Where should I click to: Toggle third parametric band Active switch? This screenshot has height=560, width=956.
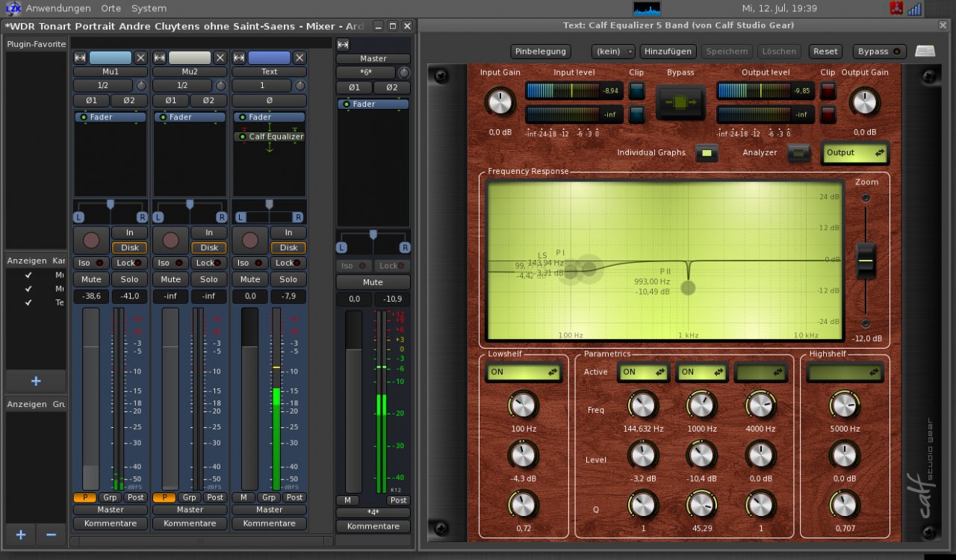pyautogui.click(x=760, y=372)
